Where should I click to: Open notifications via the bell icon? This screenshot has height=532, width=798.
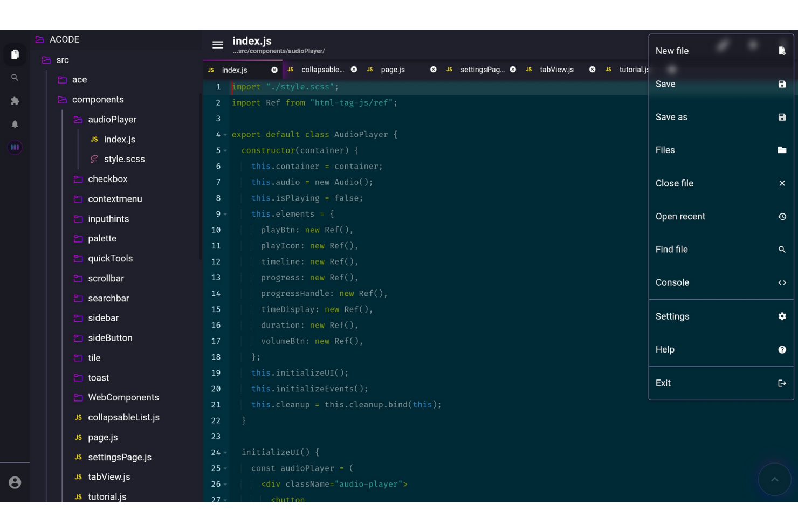[x=15, y=124]
